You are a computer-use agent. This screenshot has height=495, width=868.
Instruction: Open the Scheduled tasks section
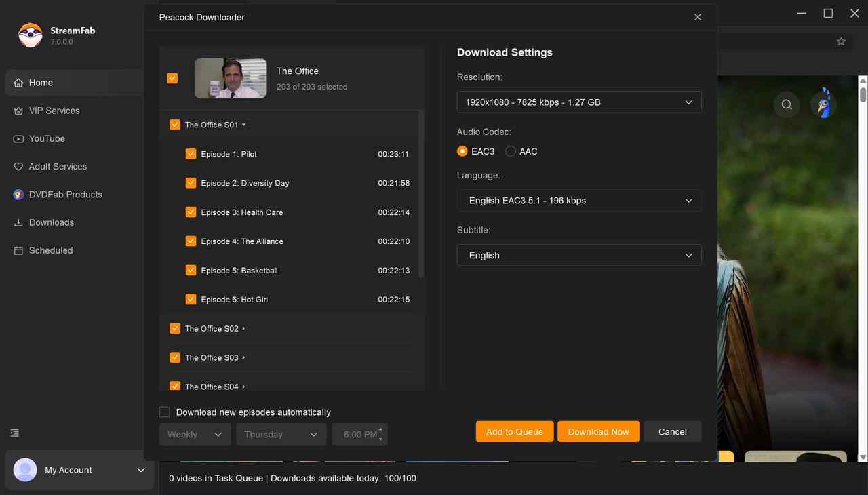tap(51, 250)
